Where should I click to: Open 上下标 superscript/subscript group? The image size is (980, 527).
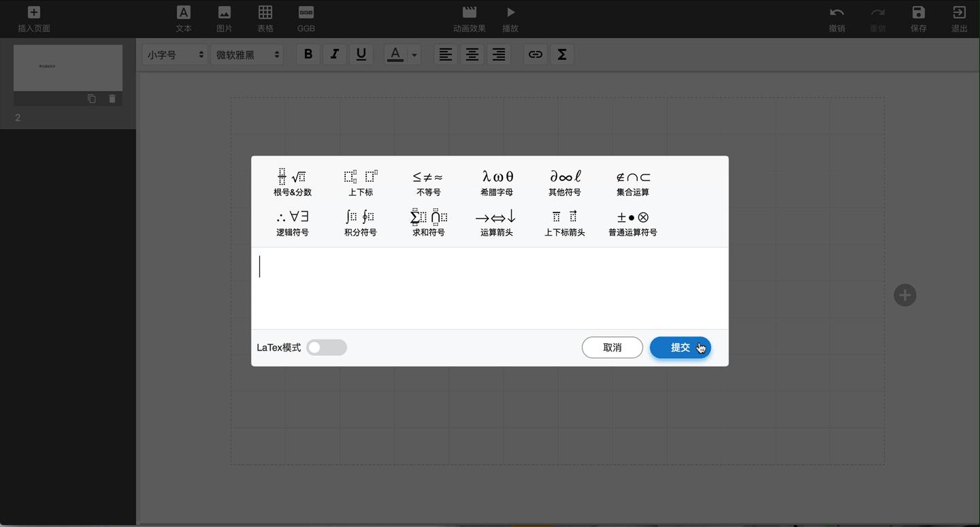pyautogui.click(x=361, y=182)
